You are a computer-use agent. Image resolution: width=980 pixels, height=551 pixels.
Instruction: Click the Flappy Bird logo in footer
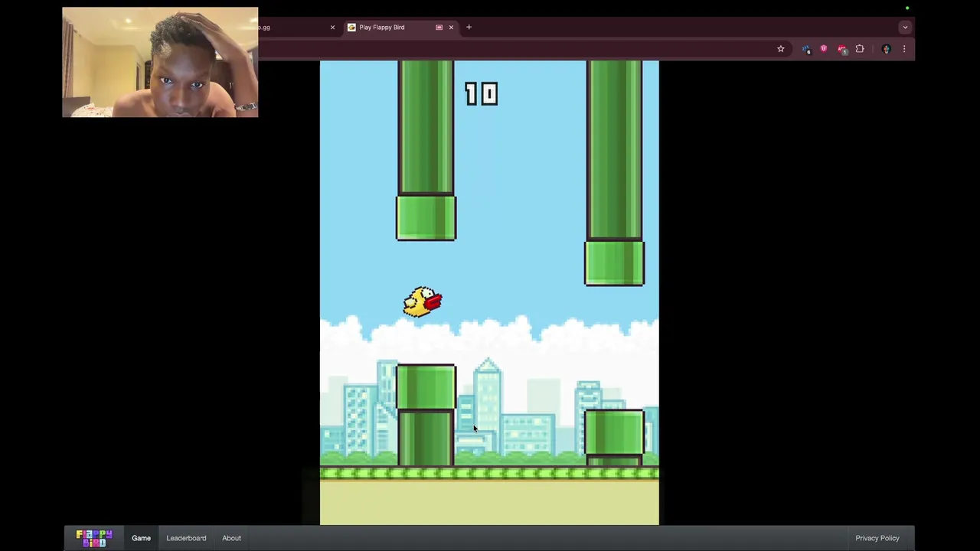click(94, 538)
